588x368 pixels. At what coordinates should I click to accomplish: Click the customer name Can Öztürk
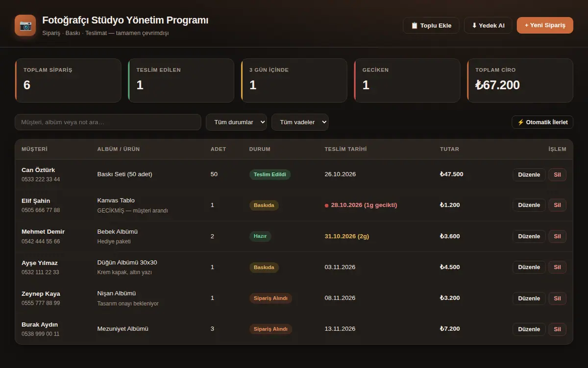[38, 170]
